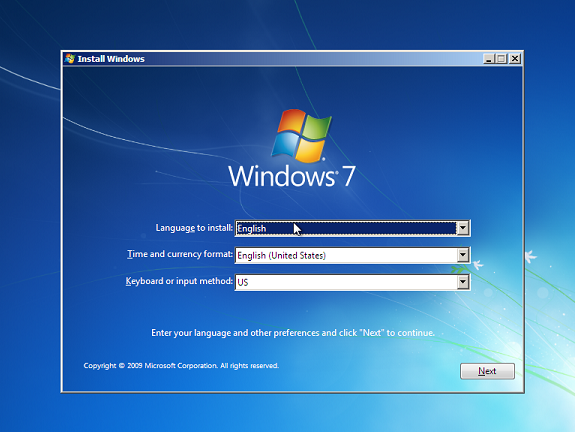
Task: Click the language preferences instruction text
Action: click(293, 333)
